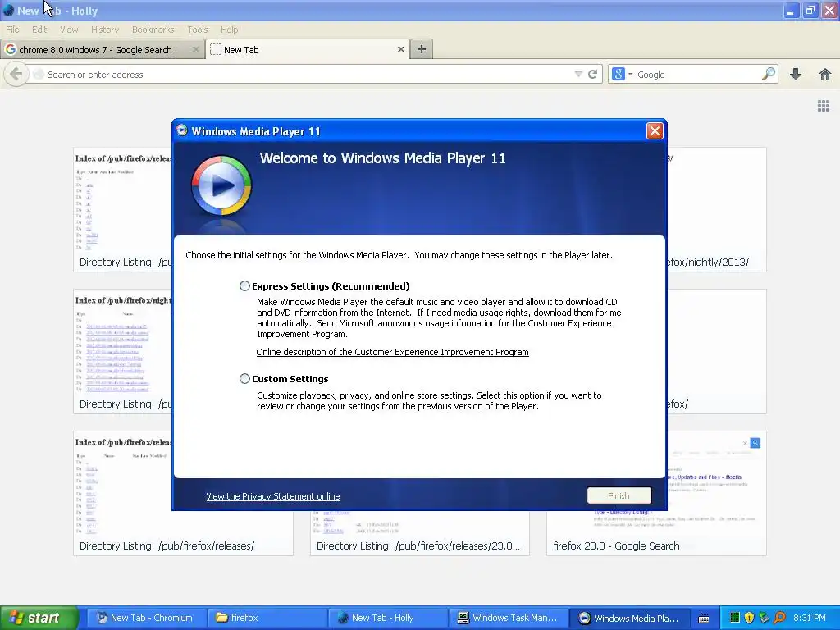Click the green Task Manager CPU tray icon
Screen dimensions: 840x630
pyautogui.click(x=734, y=618)
